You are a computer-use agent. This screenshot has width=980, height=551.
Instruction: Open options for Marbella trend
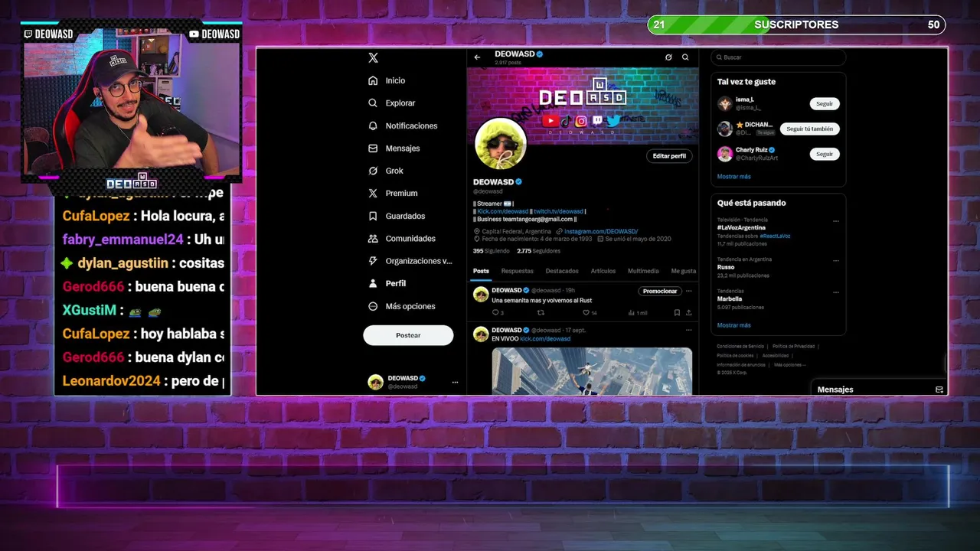[x=835, y=292]
